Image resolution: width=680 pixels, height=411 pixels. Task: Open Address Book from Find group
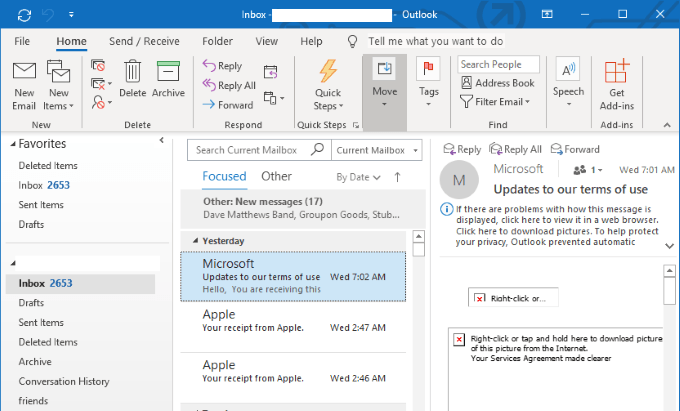pos(497,83)
